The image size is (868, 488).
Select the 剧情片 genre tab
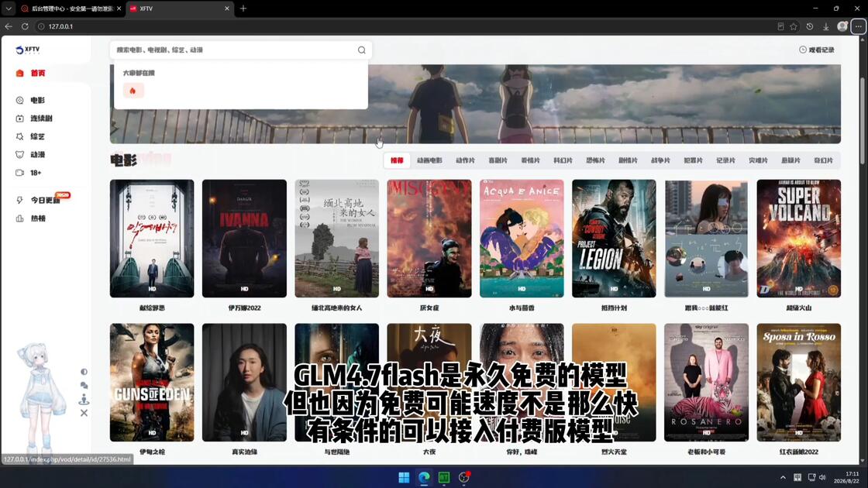tap(628, 160)
